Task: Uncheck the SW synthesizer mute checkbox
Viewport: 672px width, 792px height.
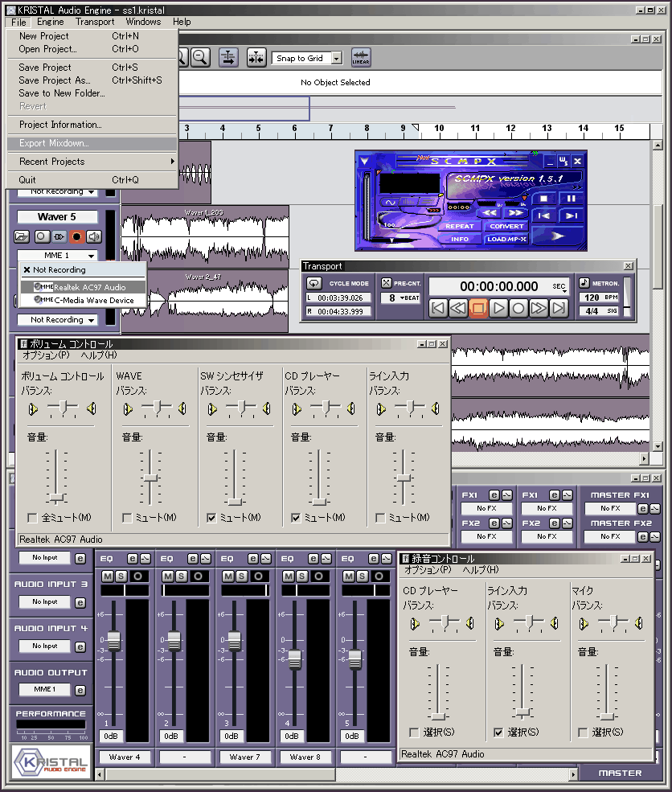Action: [x=211, y=518]
